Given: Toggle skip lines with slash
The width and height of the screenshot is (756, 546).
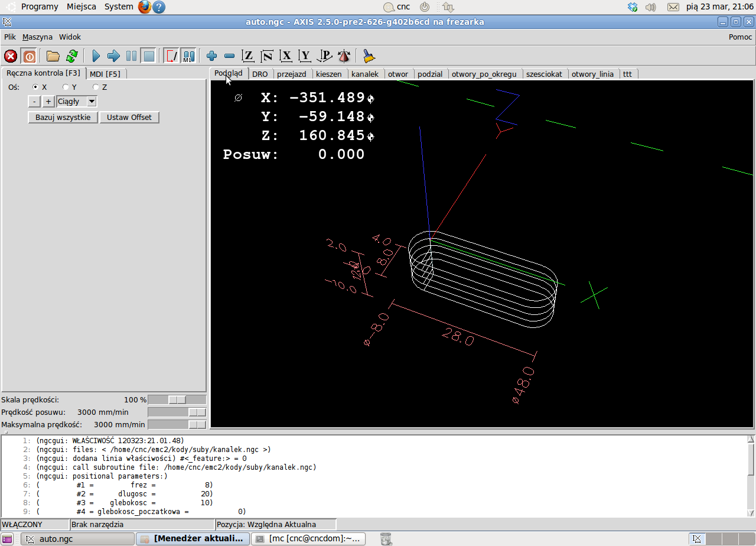Looking at the screenshot, I should (x=171, y=56).
